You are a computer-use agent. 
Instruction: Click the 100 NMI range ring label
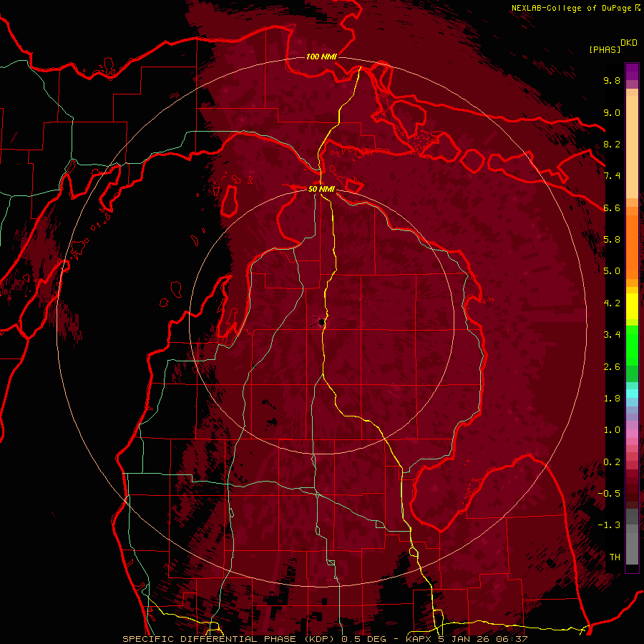click(x=321, y=57)
